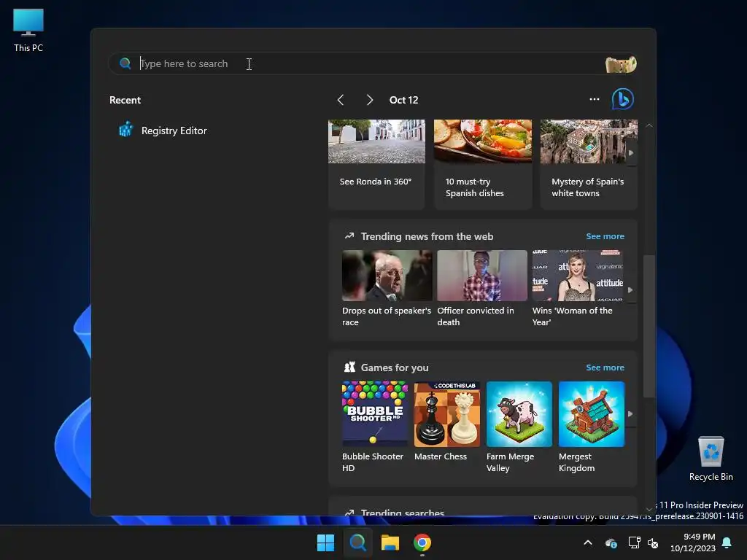Open File Explorer from taskbar
Image resolution: width=747 pixels, height=560 pixels.
point(390,542)
